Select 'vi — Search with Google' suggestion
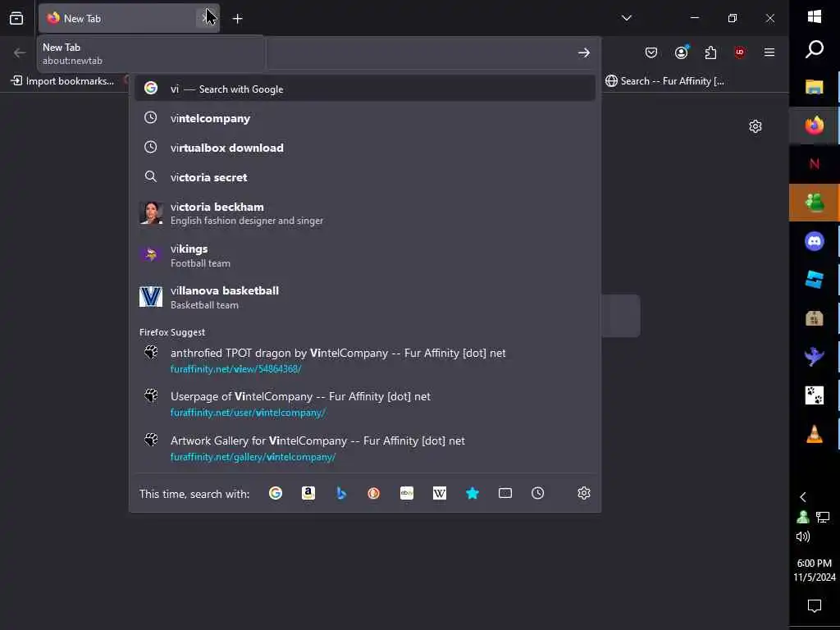Image resolution: width=840 pixels, height=630 pixels. [x=365, y=89]
